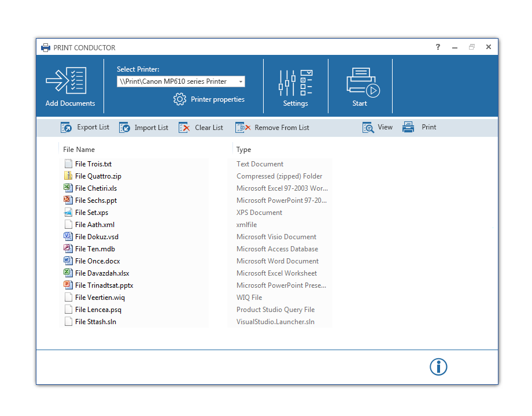Sort by Type column header

243,150
